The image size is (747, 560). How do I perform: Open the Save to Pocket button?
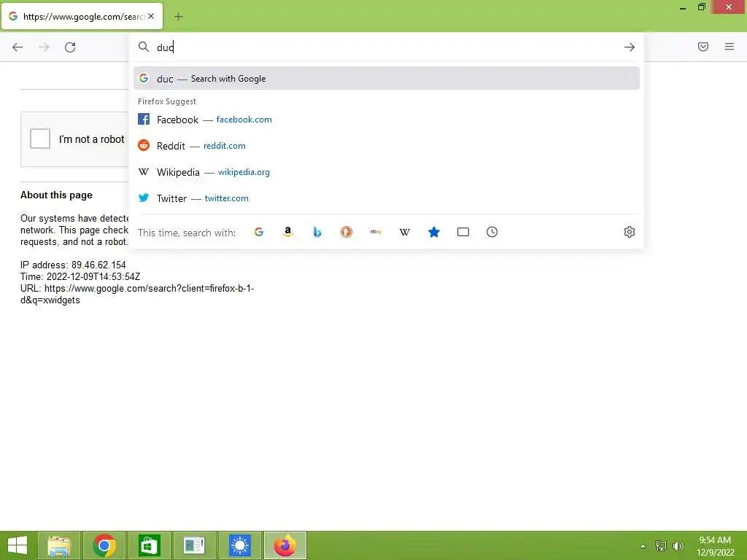click(x=703, y=47)
